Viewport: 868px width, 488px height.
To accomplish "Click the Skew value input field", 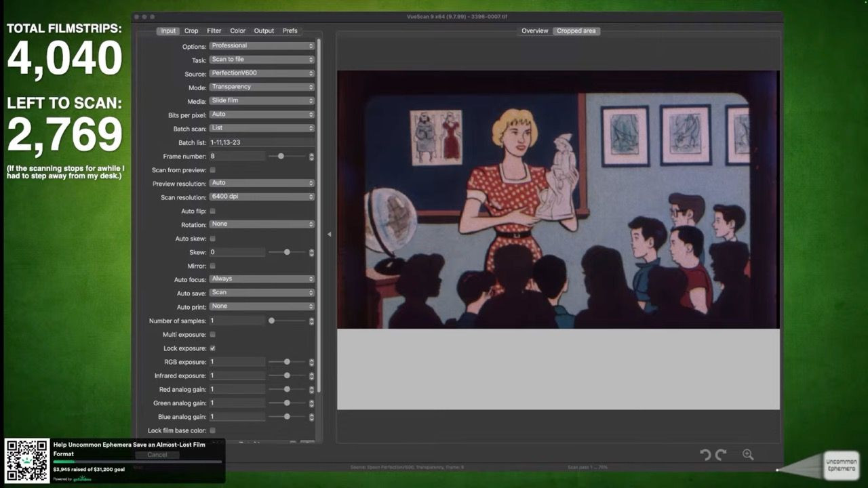I will click(x=237, y=252).
